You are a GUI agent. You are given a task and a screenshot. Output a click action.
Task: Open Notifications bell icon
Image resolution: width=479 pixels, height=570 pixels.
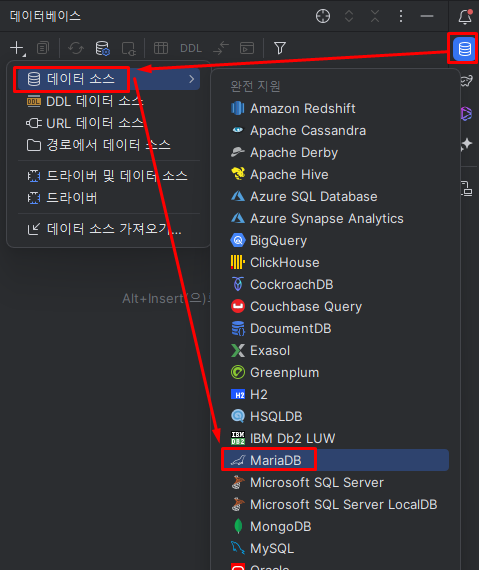465,17
